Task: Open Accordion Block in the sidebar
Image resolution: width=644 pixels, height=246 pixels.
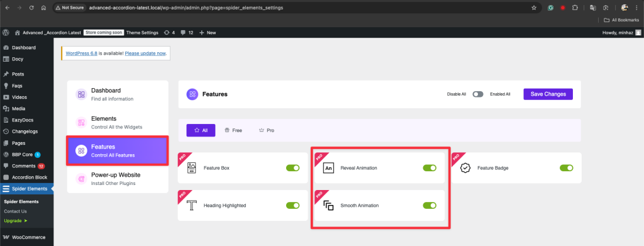Action: (26, 177)
